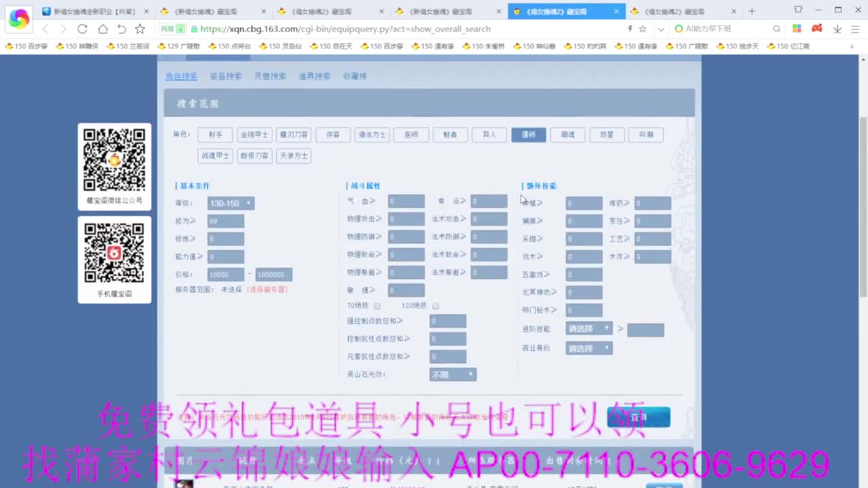Click the browser back arrow

(45, 29)
